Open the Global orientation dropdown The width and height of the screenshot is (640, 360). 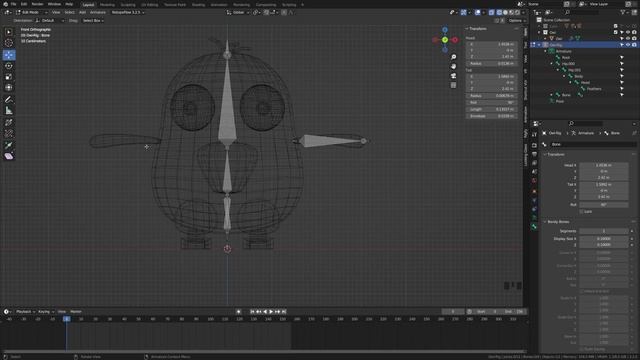pyautogui.click(x=238, y=12)
